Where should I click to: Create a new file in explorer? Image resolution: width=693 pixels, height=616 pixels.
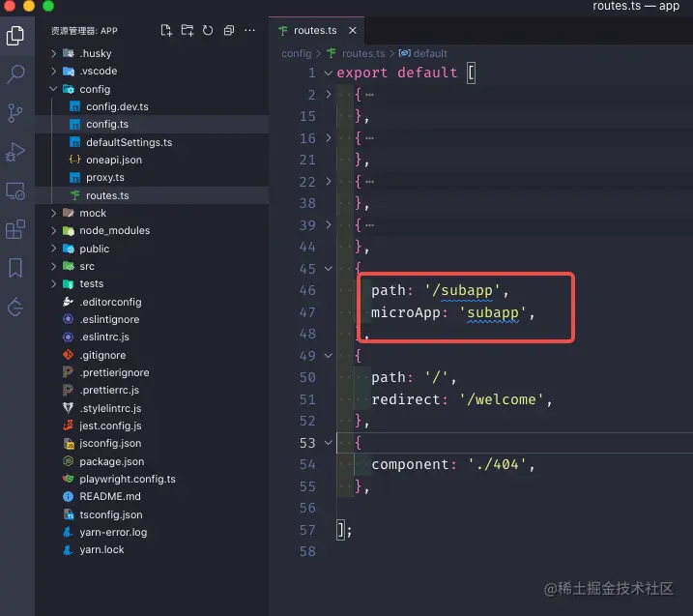166,31
